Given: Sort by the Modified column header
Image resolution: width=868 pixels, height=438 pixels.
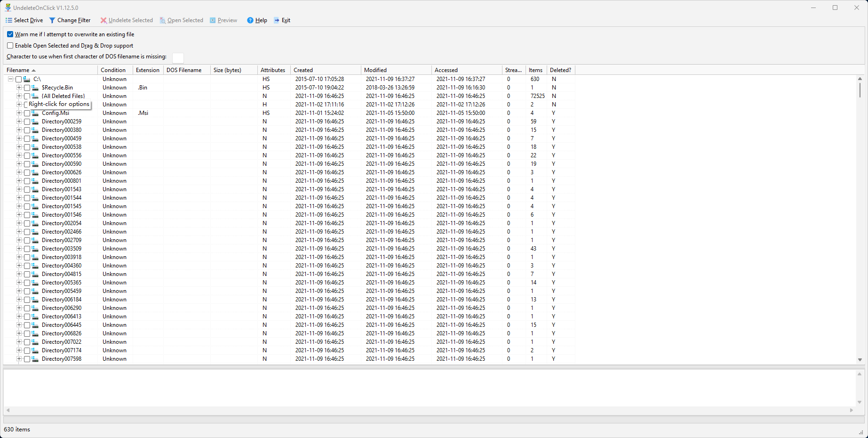Looking at the screenshot, I should 396,70.
